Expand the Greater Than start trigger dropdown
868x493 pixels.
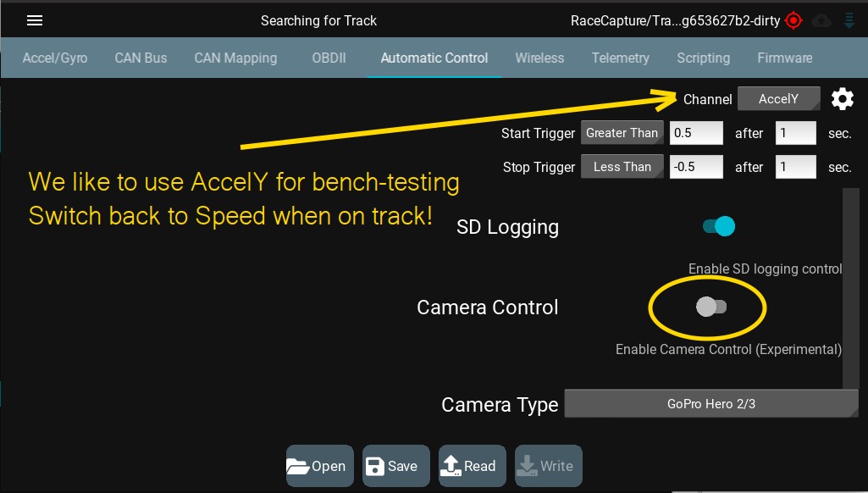pos(622,133)
